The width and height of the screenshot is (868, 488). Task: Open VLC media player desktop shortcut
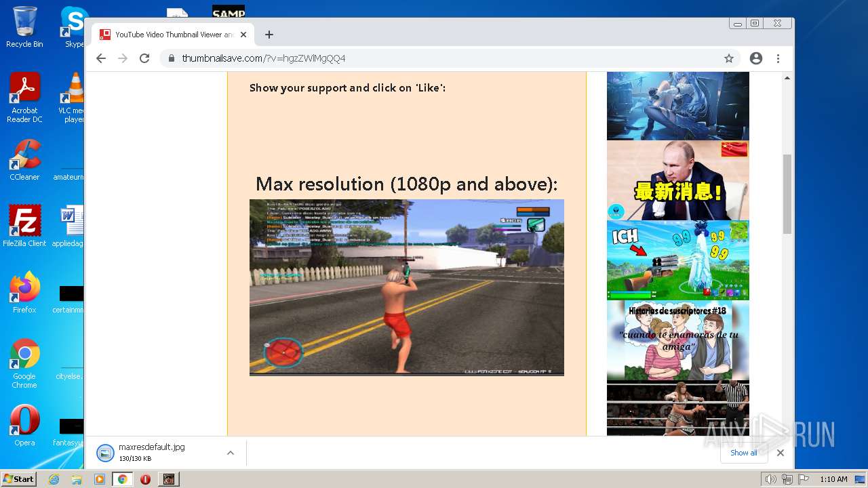click(x=72, y=98)
